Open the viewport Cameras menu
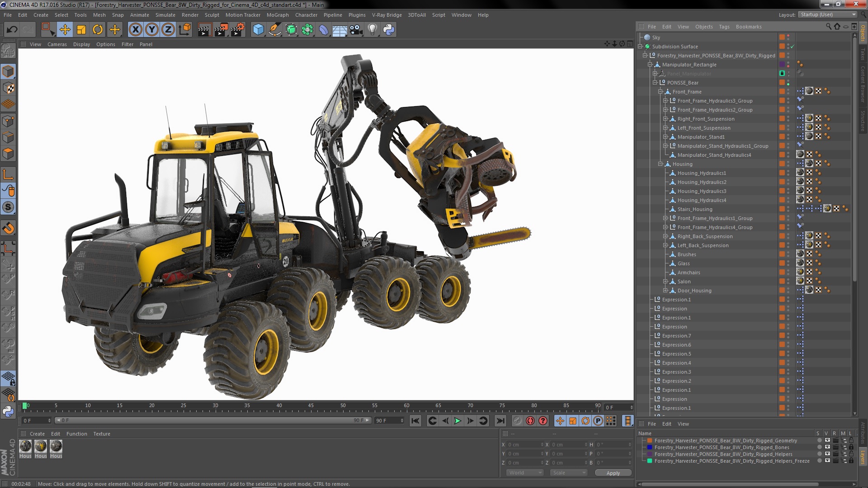The image size is (868, 488). click(x=57, y=44)
